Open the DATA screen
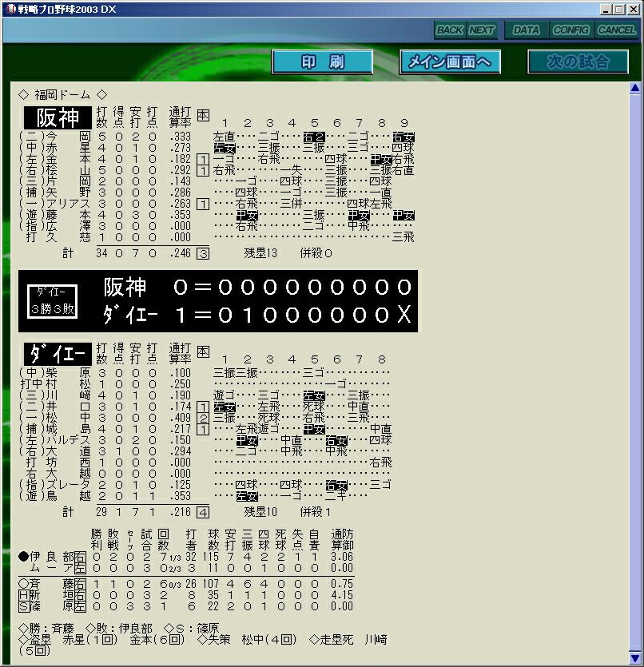The image size is (644, 667). pos(526,30)
